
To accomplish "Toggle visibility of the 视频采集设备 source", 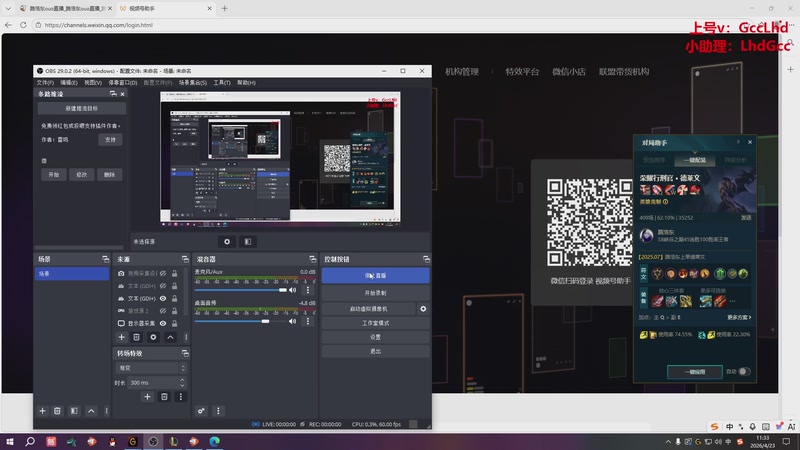I will click(x=163, y=273).
